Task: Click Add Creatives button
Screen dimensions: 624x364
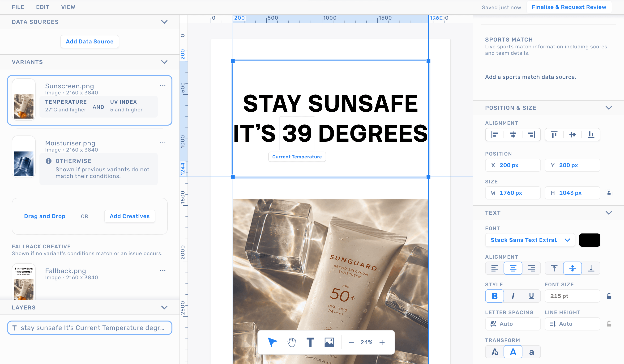Action: (x=130, y=216)
